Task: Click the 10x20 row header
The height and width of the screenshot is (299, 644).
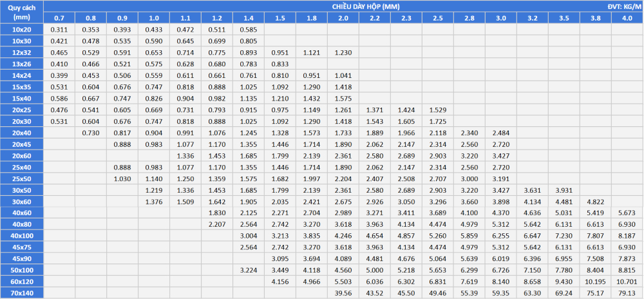Action: [x=22, y=30]
